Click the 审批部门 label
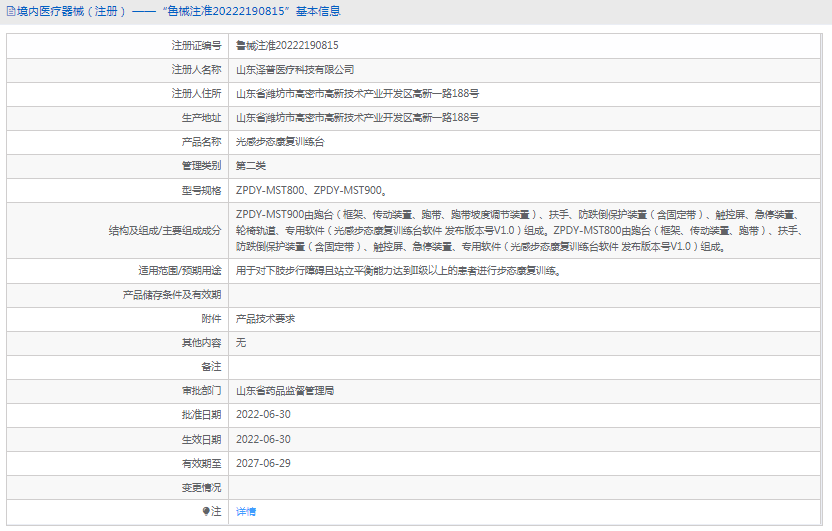This screenshot has width=832, height=531. click(202, 391)
